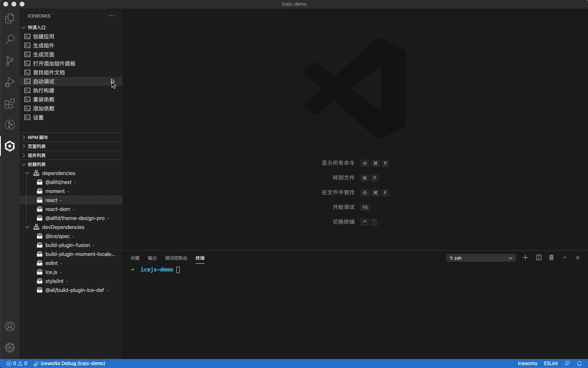This screenshot has height=368, width=588.
Task: Close the terminal panel
Action: point(578,258)
